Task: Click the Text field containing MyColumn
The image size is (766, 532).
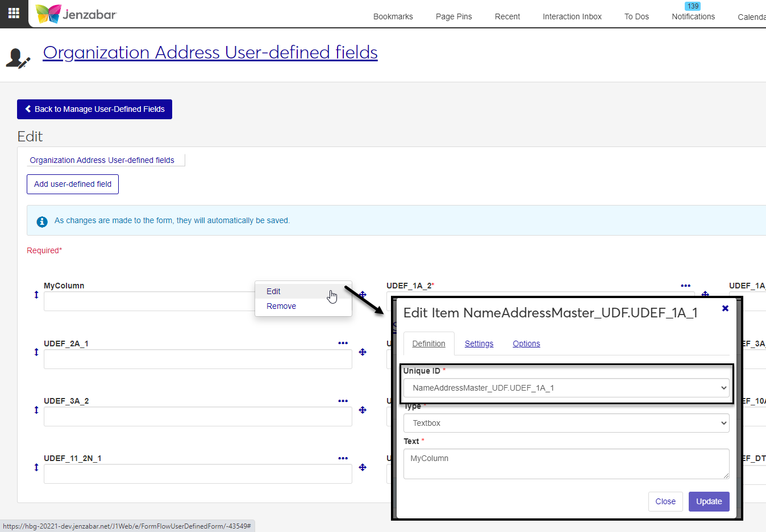Action: [566, 464]
